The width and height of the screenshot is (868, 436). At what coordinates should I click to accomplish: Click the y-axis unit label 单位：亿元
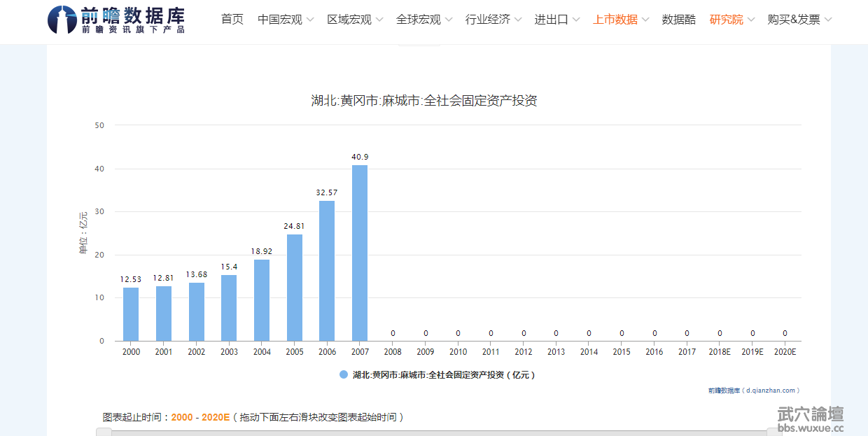pyautogui.click(x=83, y=232)
